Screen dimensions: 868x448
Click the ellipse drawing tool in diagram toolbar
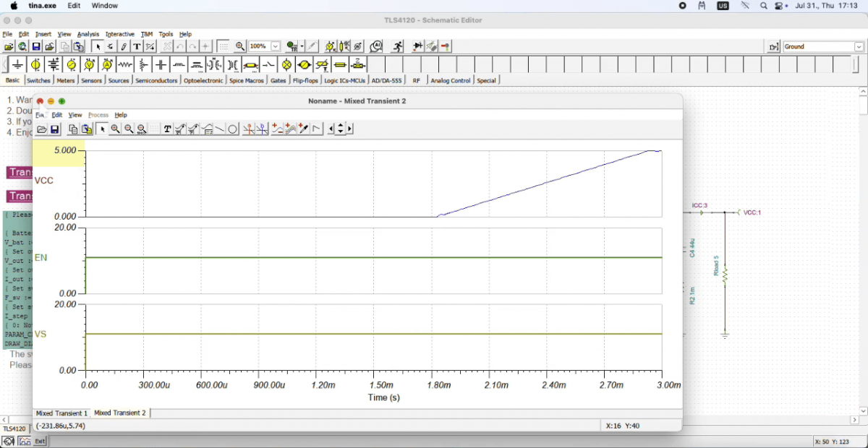click(x=233, y=129)
